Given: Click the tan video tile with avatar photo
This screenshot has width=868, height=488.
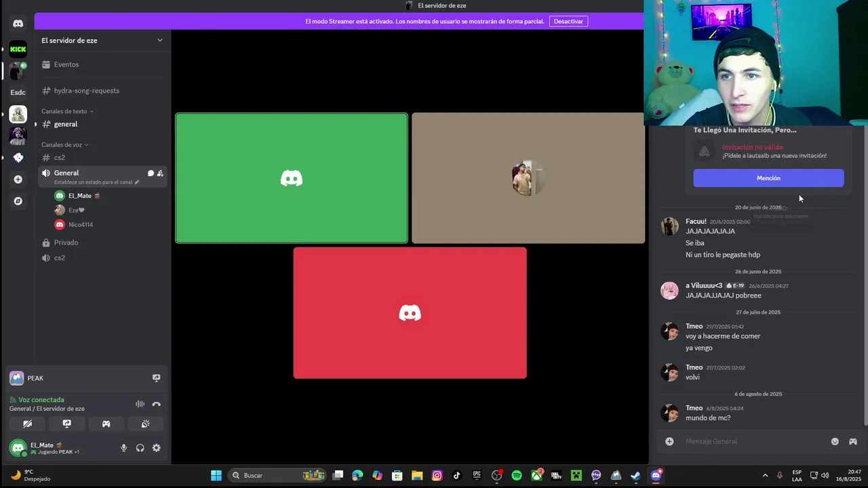Looking at the screenshot, I should pyautogui.click(x=528, y=178).
